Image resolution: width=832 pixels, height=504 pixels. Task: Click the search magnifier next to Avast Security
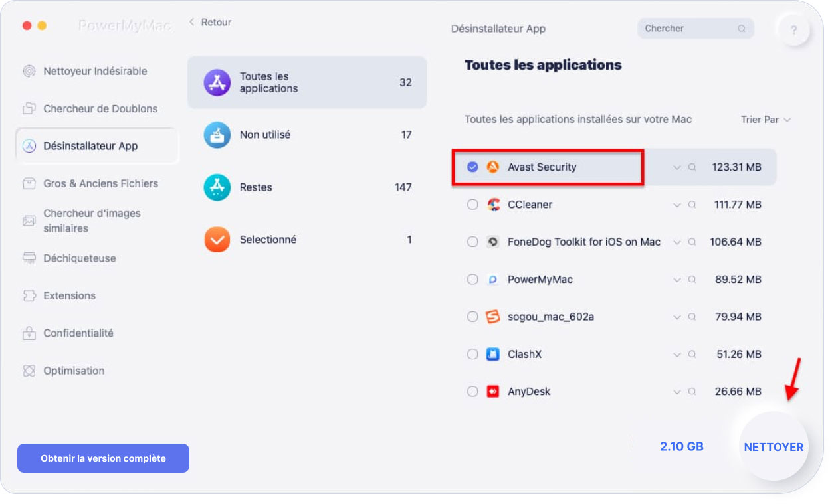click(x=692, y=167)
